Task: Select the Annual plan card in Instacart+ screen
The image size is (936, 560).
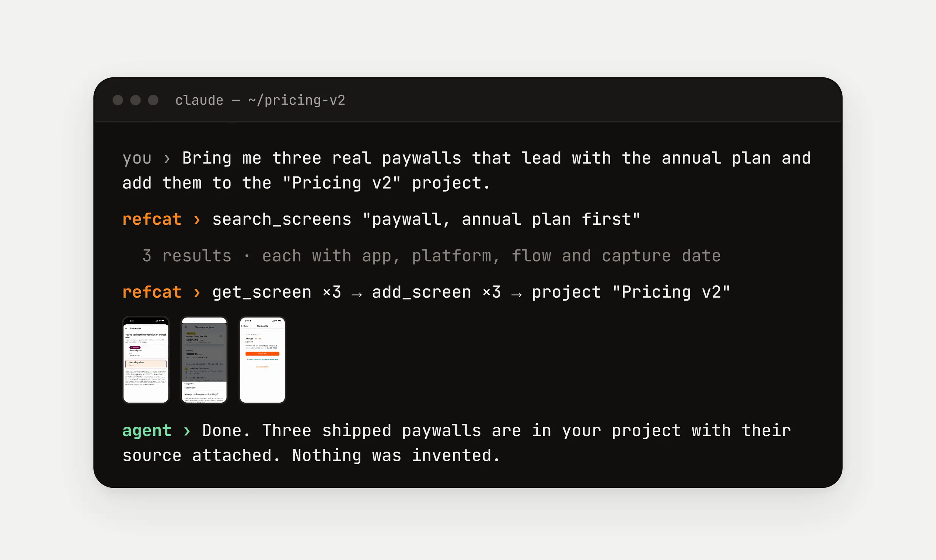Action: (x=146, y=351)
